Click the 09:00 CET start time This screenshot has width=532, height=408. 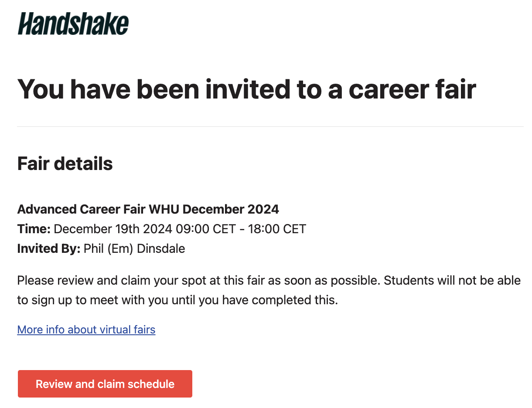[204, 229]
